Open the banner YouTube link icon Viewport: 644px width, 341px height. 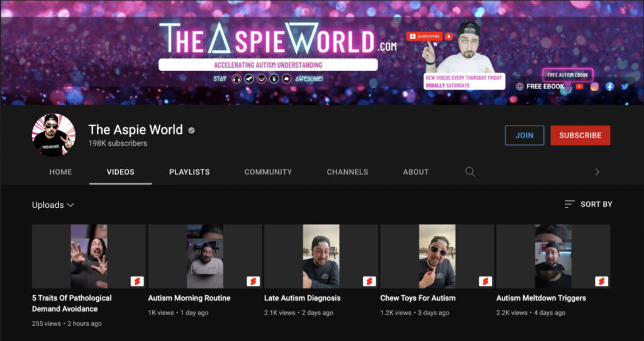tap(579, 87)
